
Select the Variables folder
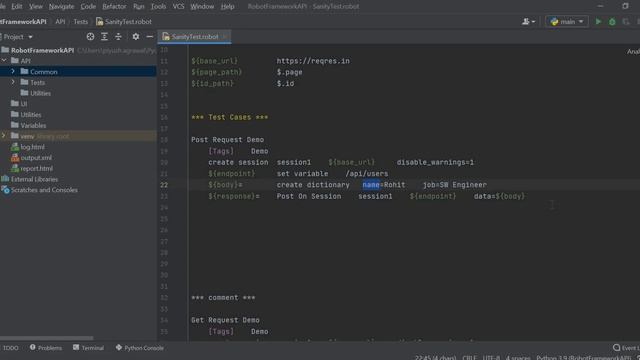pos(33,125)
